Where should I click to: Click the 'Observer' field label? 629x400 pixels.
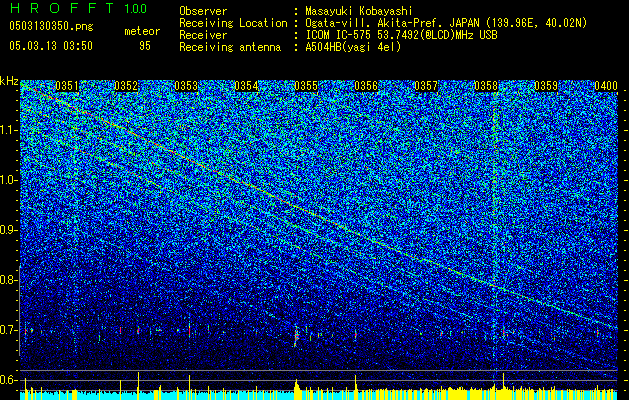(203, 11)
